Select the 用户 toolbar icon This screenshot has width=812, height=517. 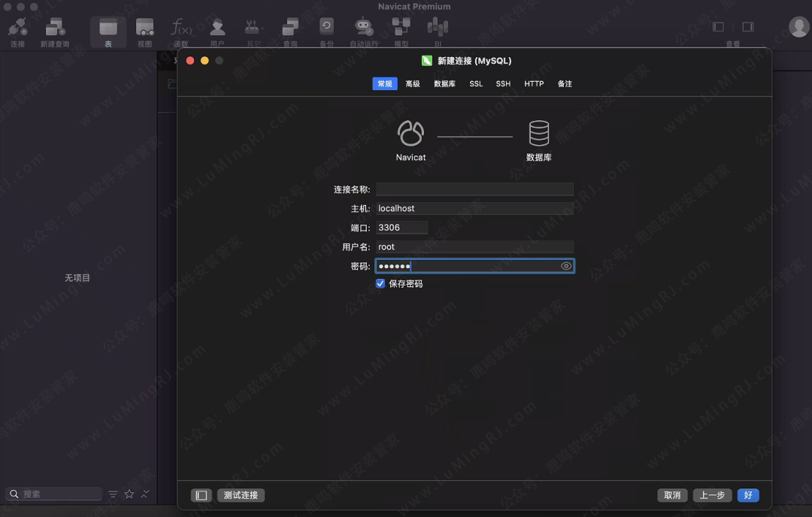(217, 29)
